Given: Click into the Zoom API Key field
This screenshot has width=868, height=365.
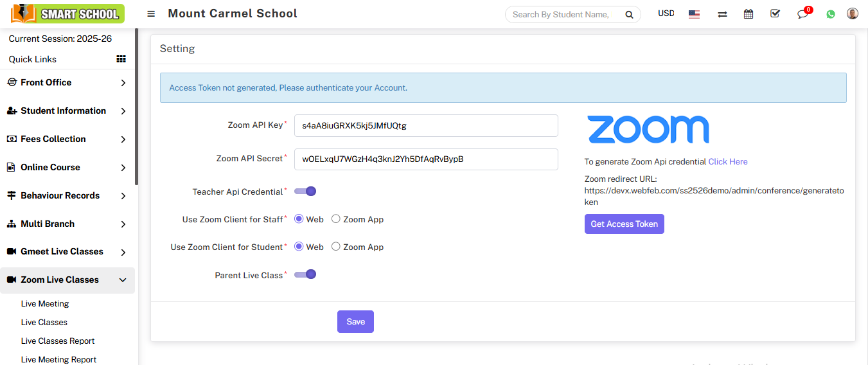Looking at the screenshot, I should point(425,126).
